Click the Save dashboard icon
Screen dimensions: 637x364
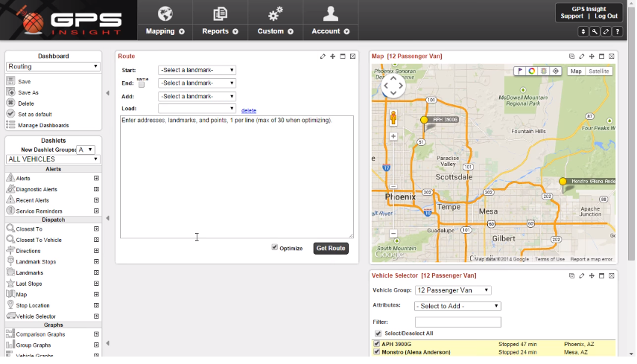(x=10, y=81)
